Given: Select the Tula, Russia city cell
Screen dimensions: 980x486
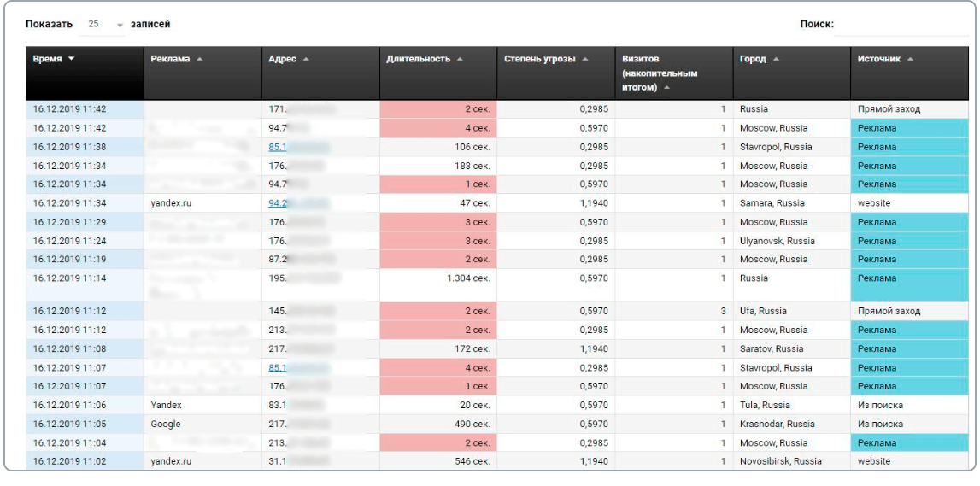Looking at the screenshot, I should [x=792, y=406].
